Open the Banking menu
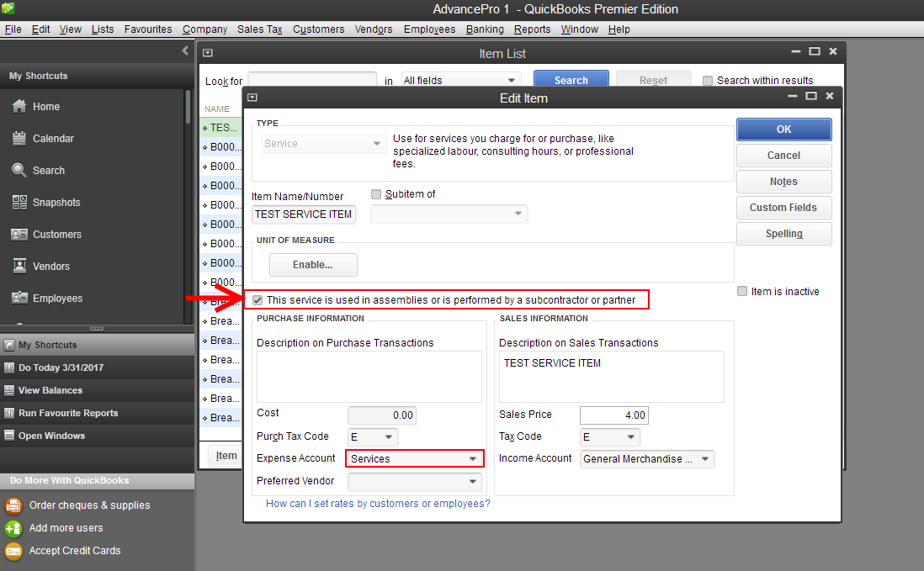 (485, 29)
